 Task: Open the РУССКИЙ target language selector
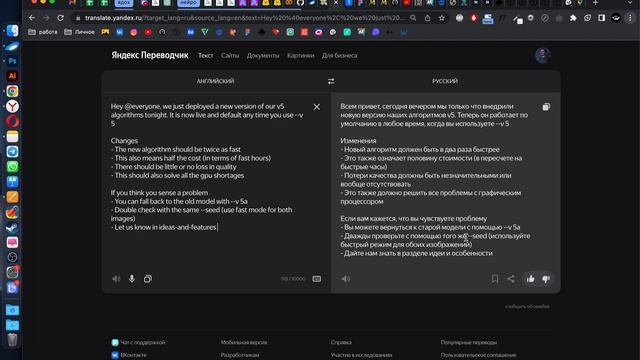tap(445, 81)
